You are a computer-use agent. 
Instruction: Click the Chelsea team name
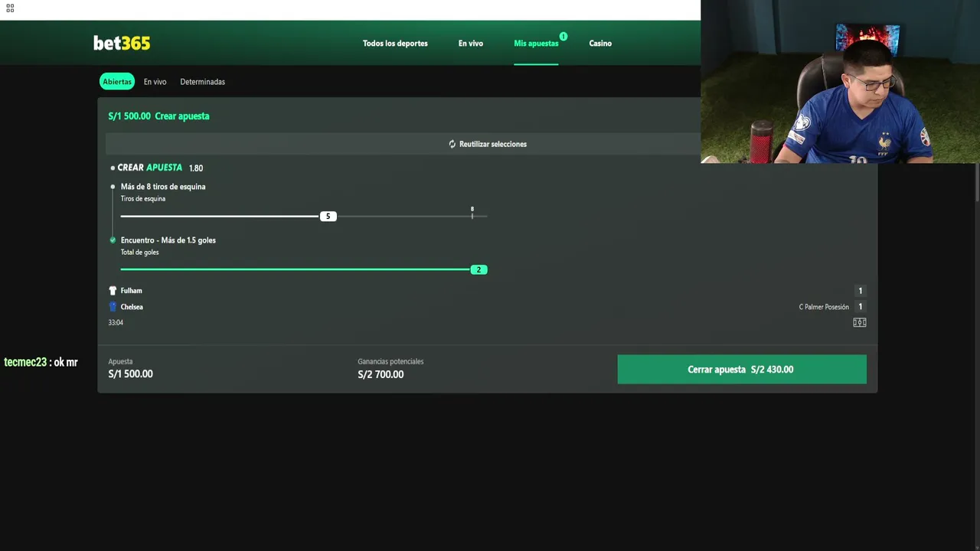[132, 307]
